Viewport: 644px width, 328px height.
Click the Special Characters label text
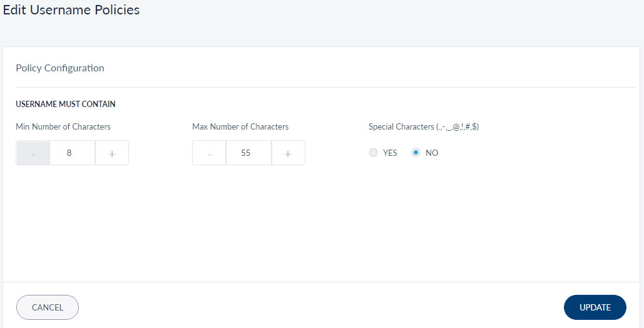401,126
